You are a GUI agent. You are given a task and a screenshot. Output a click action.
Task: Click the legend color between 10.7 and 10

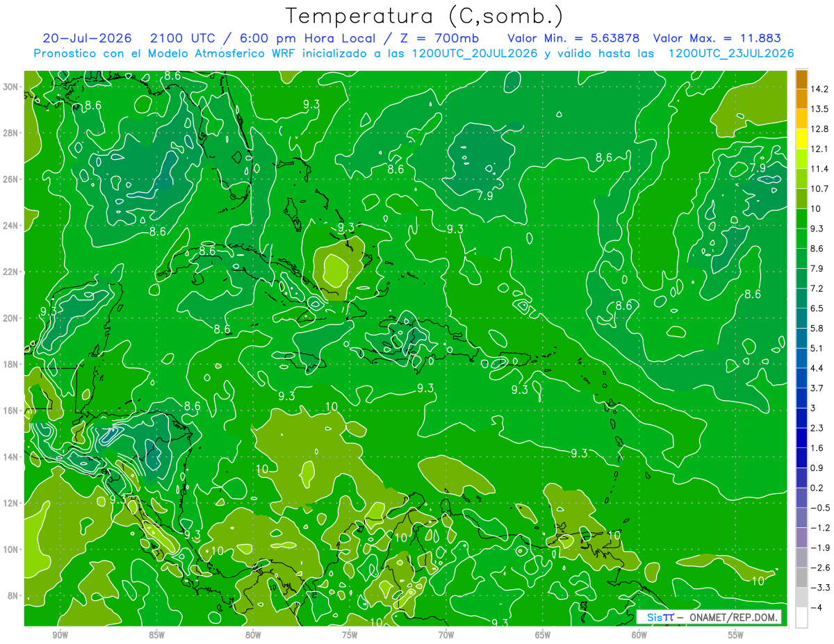(x=801, y=199)
